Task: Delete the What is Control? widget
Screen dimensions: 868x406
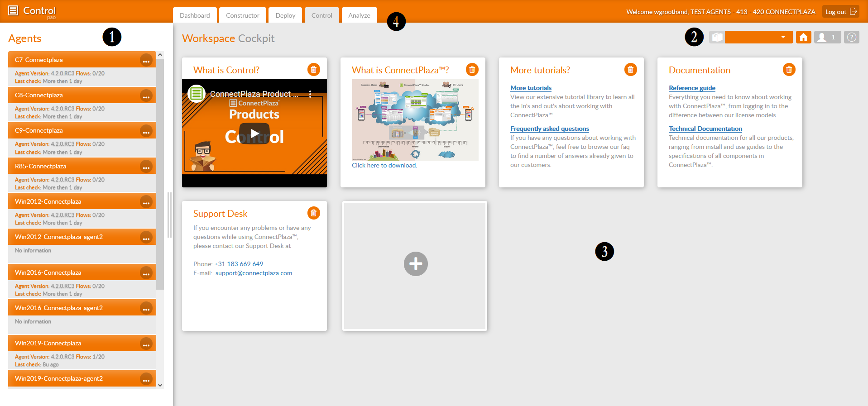Action: click(313, 70)
